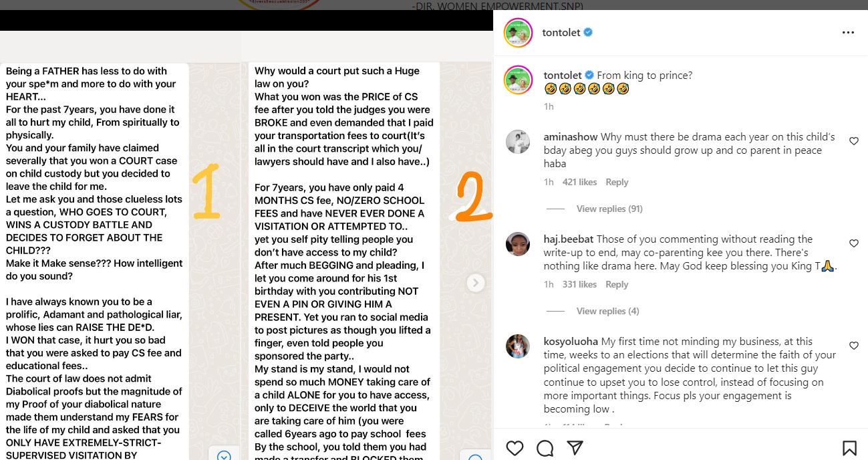The image size is (868, 460).
Task: Visit aminashow's profile link
Action: [x=571, y=137]
